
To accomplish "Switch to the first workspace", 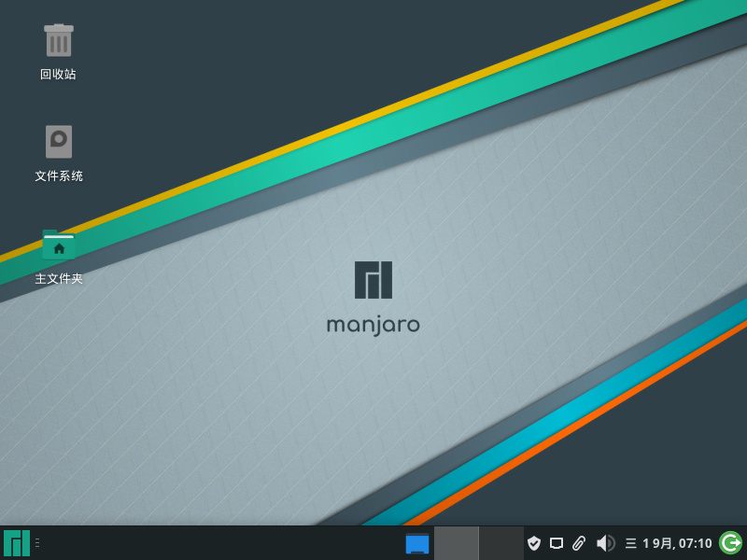I will coord(457,543).
